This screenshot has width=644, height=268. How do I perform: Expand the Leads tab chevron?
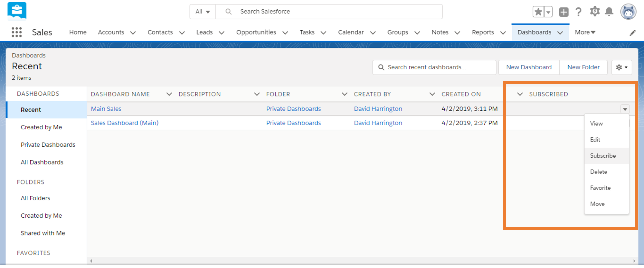222,33
